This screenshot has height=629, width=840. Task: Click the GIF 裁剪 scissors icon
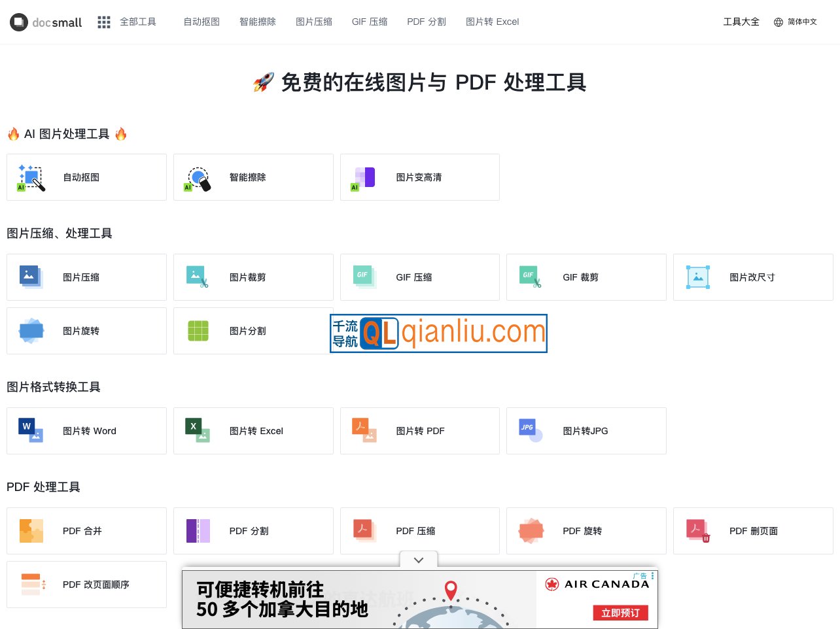[531, 277]
